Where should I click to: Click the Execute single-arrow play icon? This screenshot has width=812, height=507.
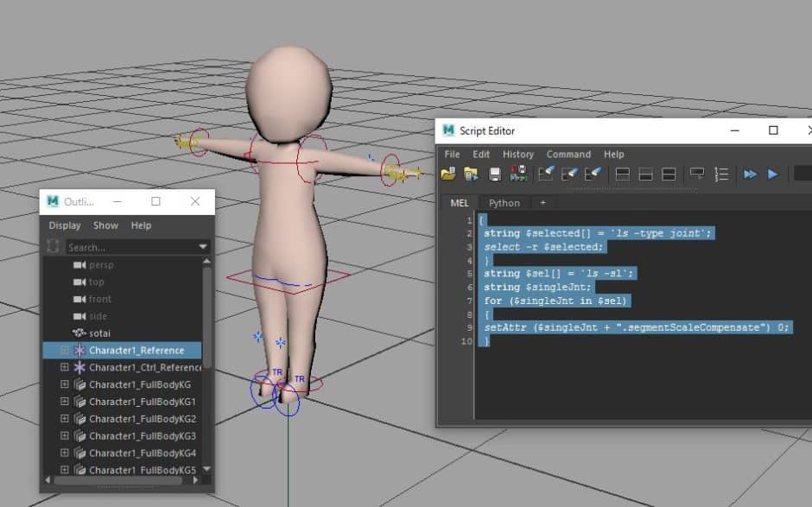click(x=774, y=173)
